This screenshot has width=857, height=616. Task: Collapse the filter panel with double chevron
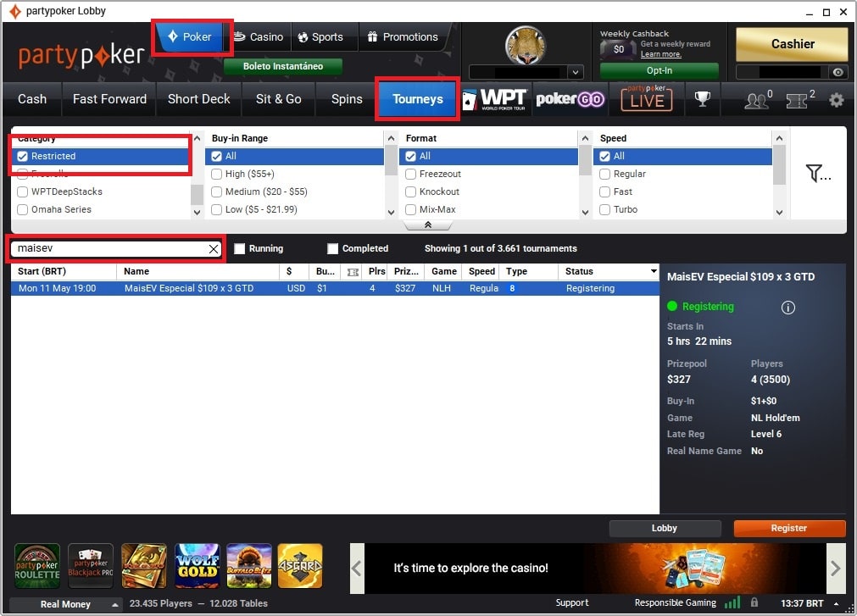(428, 225)
